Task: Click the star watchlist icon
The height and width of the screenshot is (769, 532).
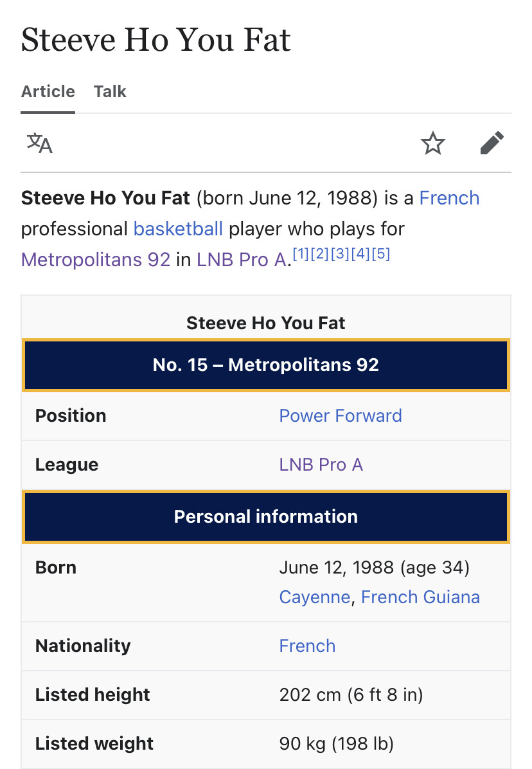Action: pyautogui.click(x=433, y=143)
